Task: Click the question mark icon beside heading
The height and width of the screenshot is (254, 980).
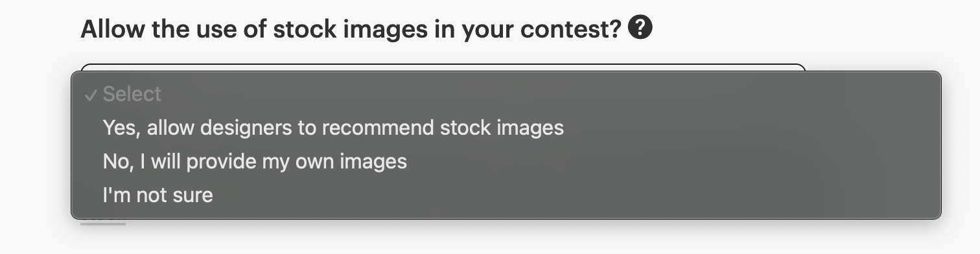Action: tap(640, 28)
